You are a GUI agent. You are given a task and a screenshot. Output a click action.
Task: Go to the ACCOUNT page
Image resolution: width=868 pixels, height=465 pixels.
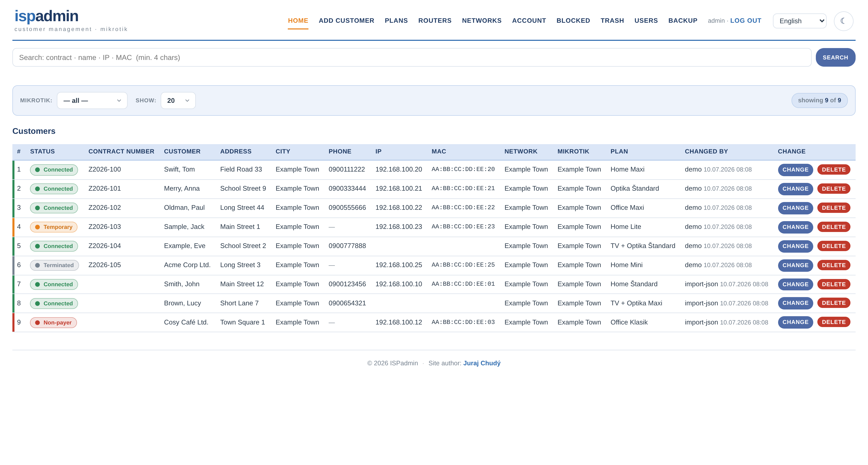click(529, 21)
